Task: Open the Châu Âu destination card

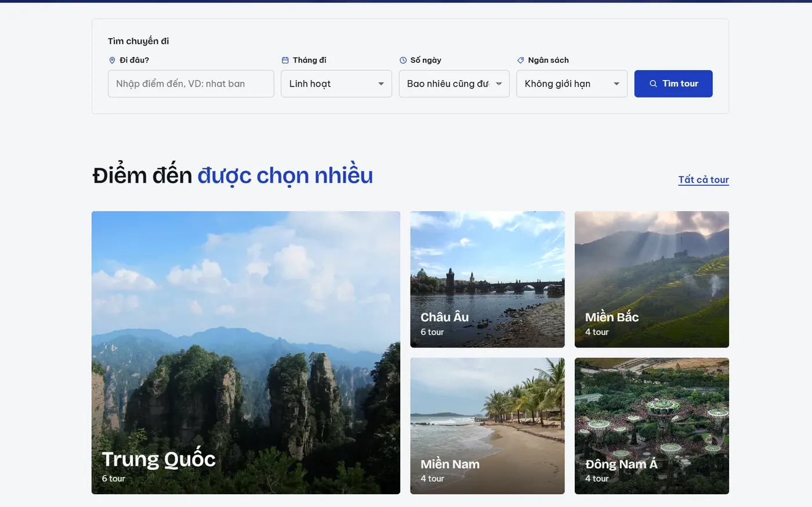Action: click(487, 280)
